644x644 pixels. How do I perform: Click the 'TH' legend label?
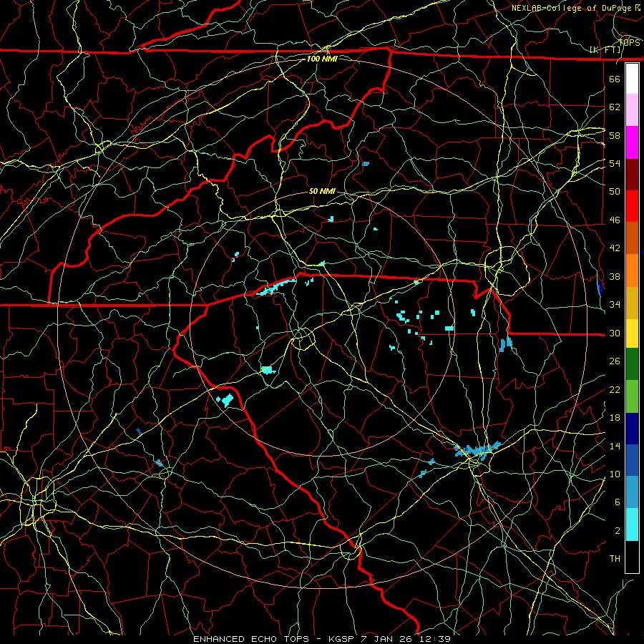[x=615, y=558]
